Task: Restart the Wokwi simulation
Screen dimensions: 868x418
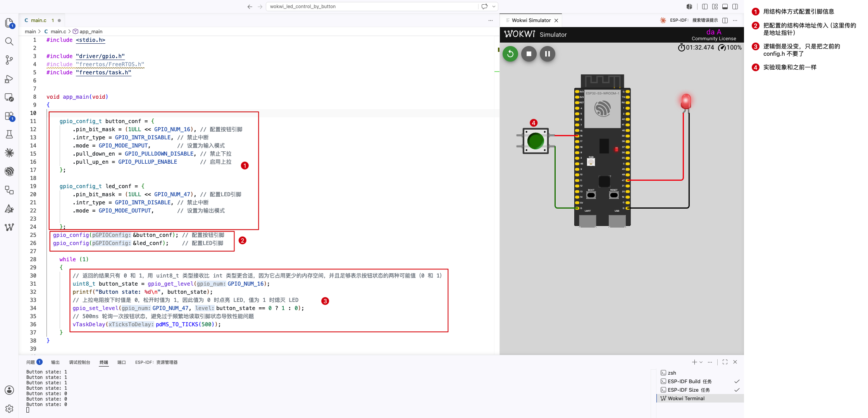Action: point(510,54)
